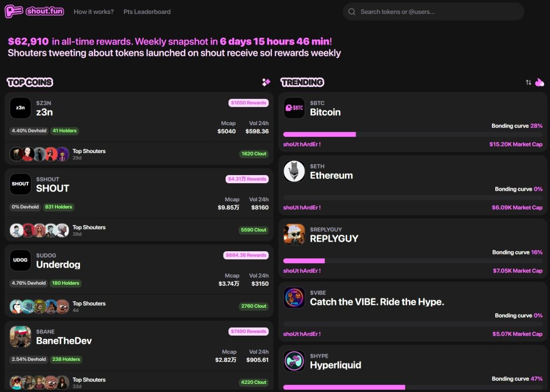550x392 pixels.
Task: Click the sparkle icon beside Top Coins
Action: coord(266,82)
